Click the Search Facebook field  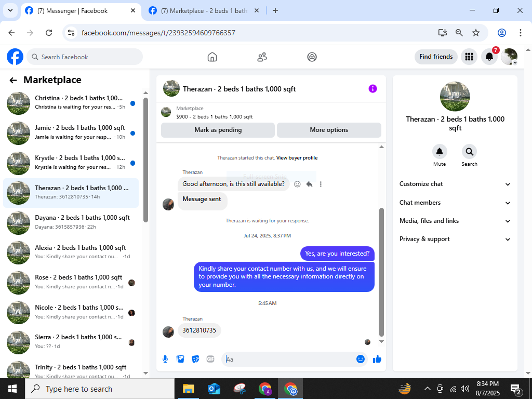[85, 57]
